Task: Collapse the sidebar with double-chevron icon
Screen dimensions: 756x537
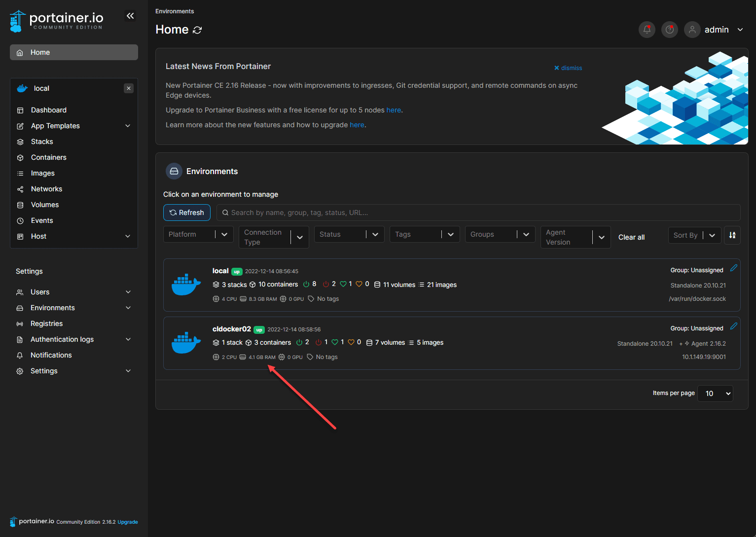Action: pyautogui.click(x=130, y=16)
